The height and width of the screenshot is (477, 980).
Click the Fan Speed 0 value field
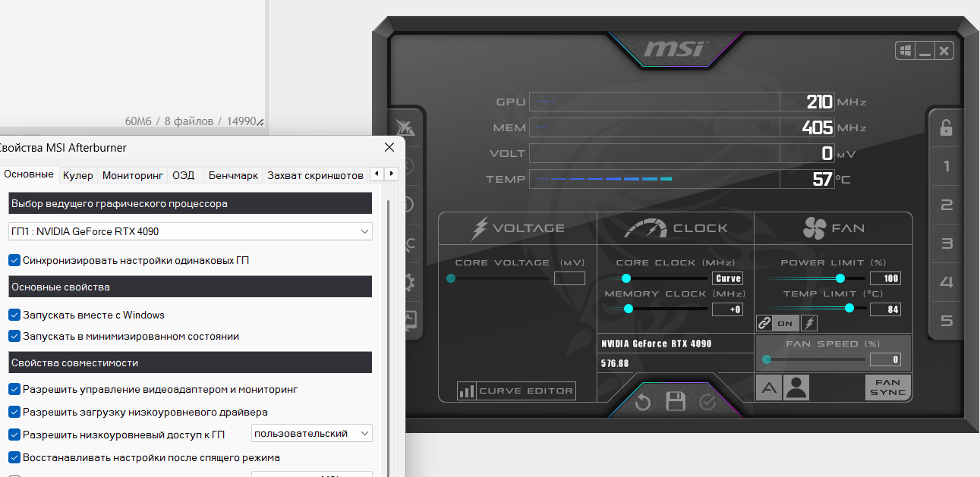pos(885,359)
